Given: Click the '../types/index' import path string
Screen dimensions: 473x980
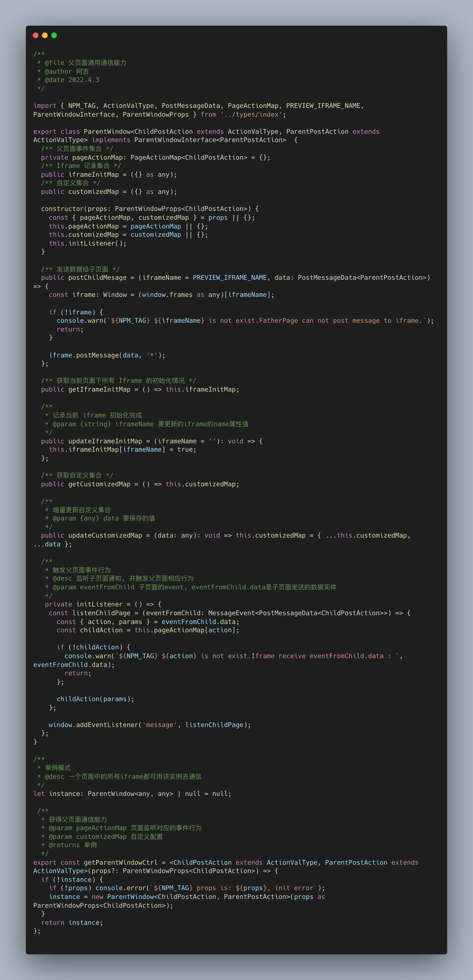Looking at the screenshot, I should (251, 115).
